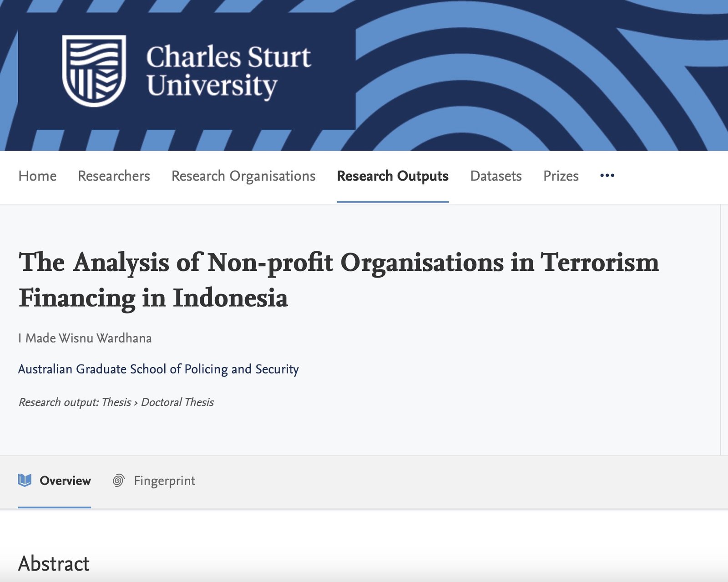Click author name I Made Wisnu Wardhana
This screenshot has width=728, height=582.
pyautogui.click(x=85, y=338)
